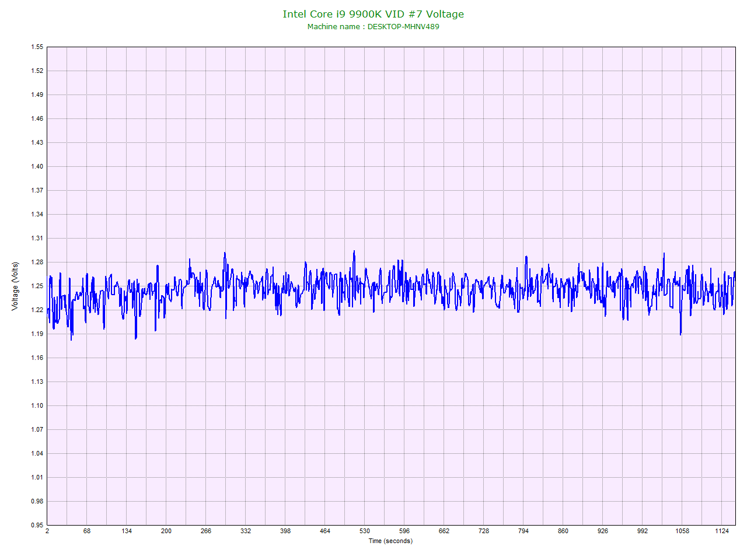Click the 0.98 voltage axis value
747x560 pixels.
37,502
